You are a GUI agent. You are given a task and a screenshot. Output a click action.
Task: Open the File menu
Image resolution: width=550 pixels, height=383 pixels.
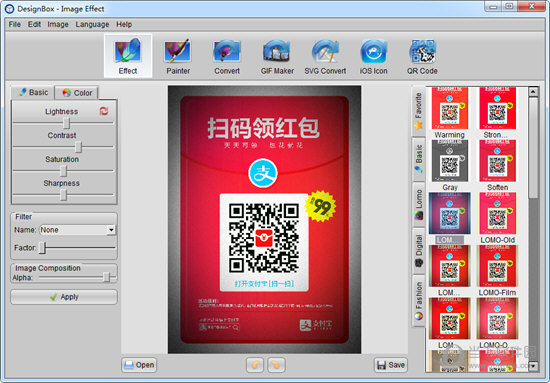(x=15, y=25)
